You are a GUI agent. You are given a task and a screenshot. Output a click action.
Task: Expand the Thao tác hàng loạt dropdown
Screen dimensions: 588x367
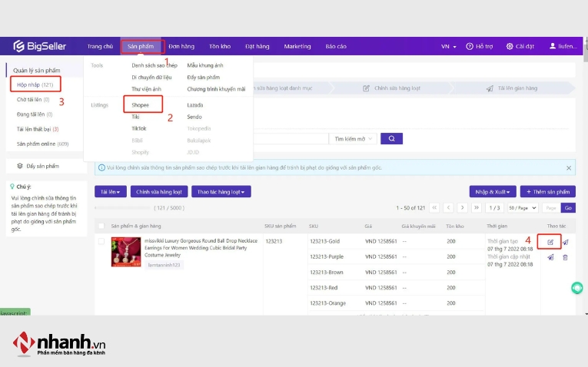221,192
